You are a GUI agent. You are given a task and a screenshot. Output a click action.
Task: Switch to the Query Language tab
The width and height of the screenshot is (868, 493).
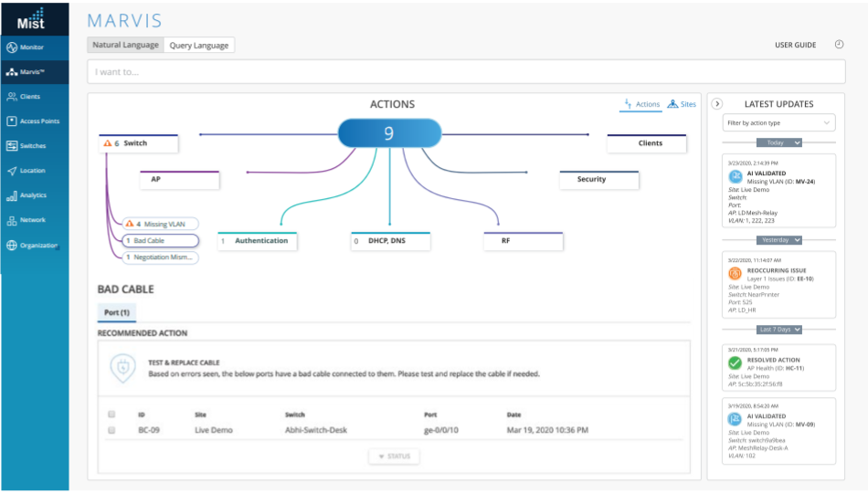coord(199,46)
